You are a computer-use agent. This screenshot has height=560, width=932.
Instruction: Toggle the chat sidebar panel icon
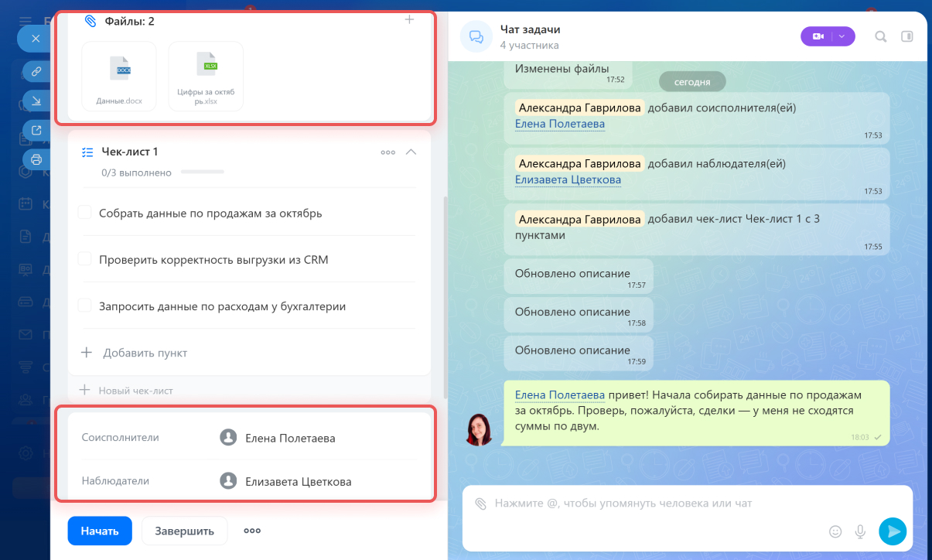tap(907, 36)
